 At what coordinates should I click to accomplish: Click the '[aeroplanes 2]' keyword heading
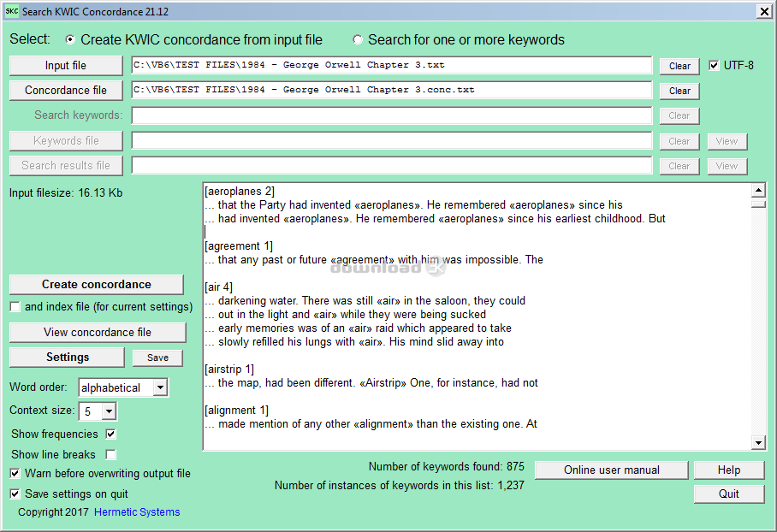[240, 192]
